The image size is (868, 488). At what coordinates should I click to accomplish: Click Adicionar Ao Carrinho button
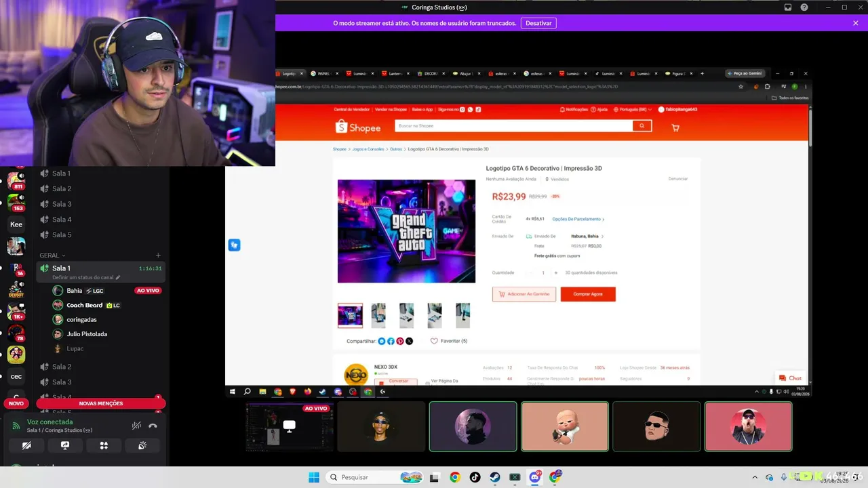(x=524, y=294)
